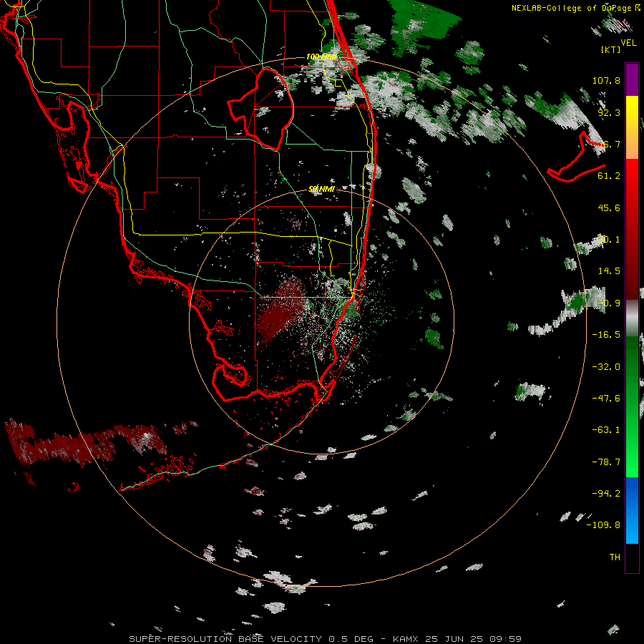Click the VEL legend title
Viewport: 644px width, 644px height.
[628, 43]
